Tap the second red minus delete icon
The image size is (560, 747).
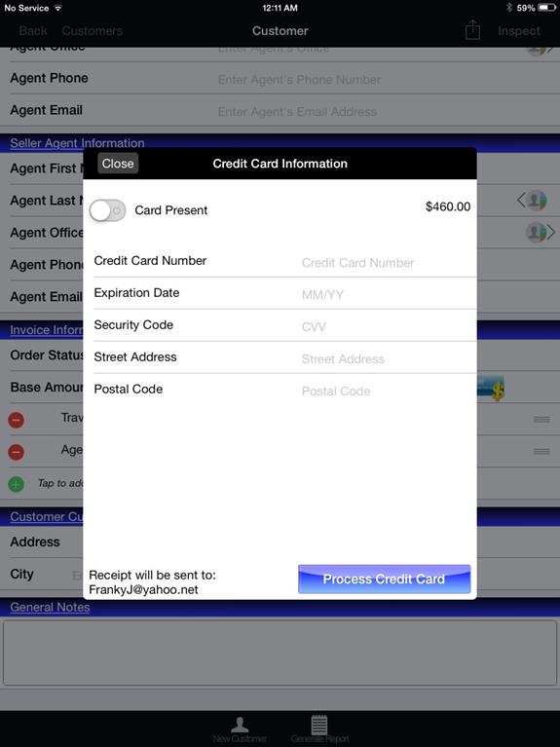click(x=17, y=452)
